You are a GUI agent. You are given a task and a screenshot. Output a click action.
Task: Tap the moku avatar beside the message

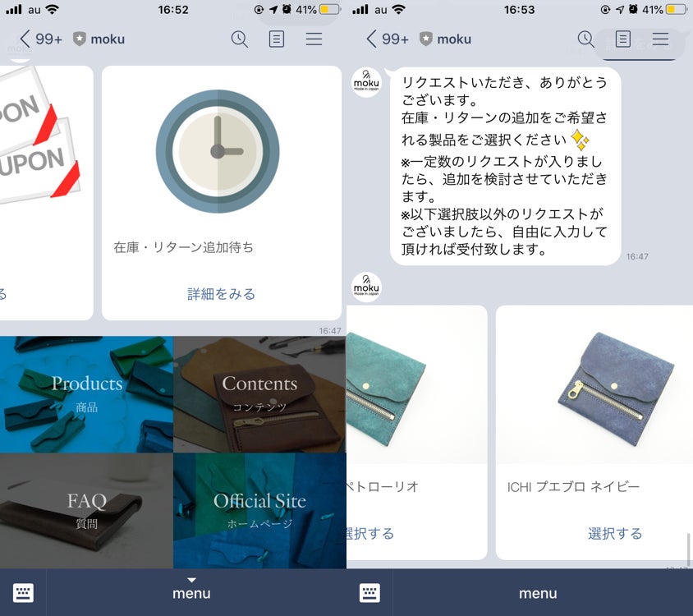coord(366,82)
